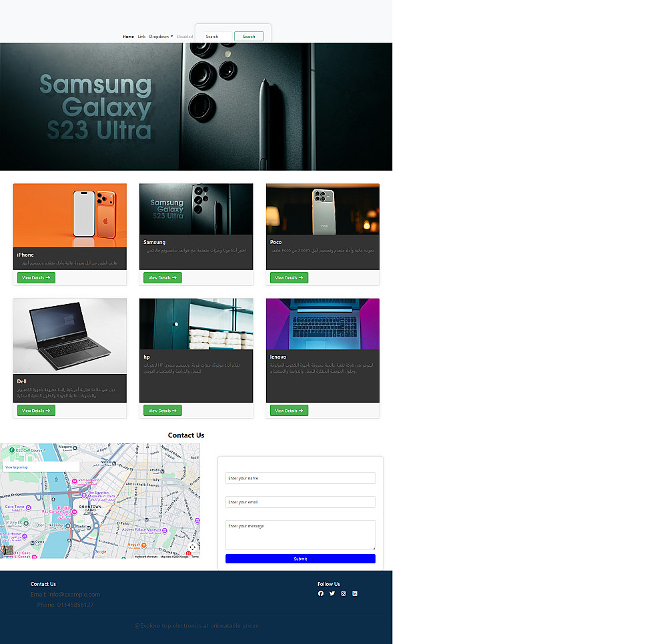
Task: Click the 'Phone: 01145858127' footer text
Action: tap(65, 605)
